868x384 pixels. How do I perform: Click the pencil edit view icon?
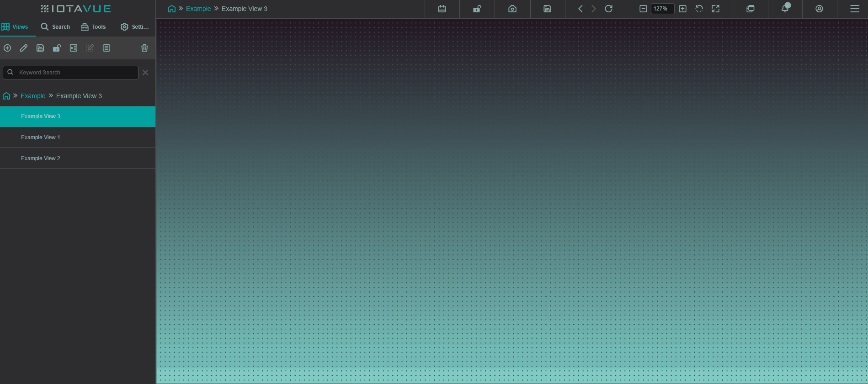[24, 48]
